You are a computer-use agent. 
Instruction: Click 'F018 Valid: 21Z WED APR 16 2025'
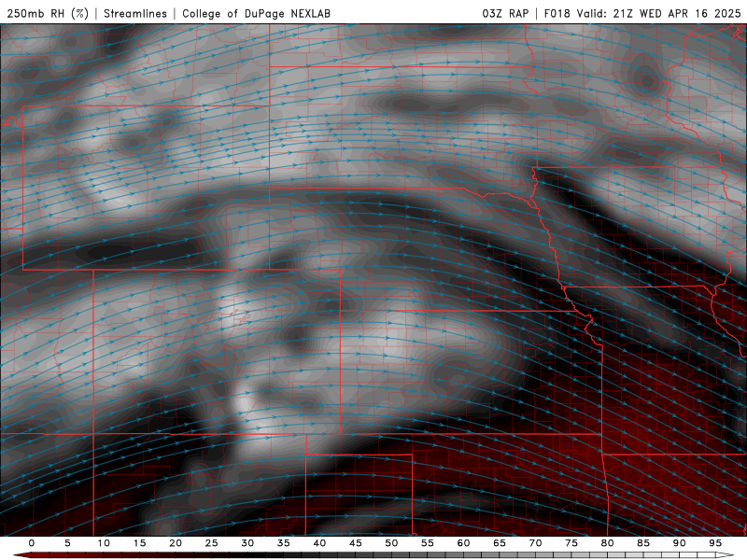[x=642, y=13]
